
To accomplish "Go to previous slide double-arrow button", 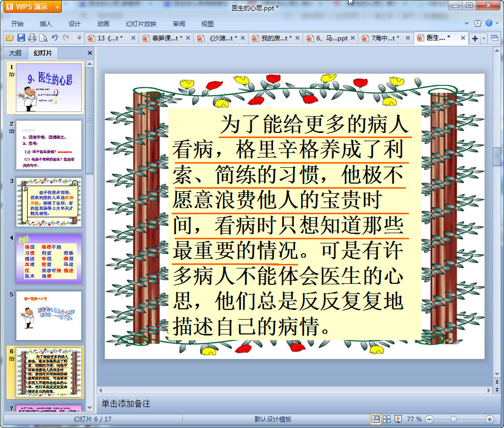I will (497, 382).
